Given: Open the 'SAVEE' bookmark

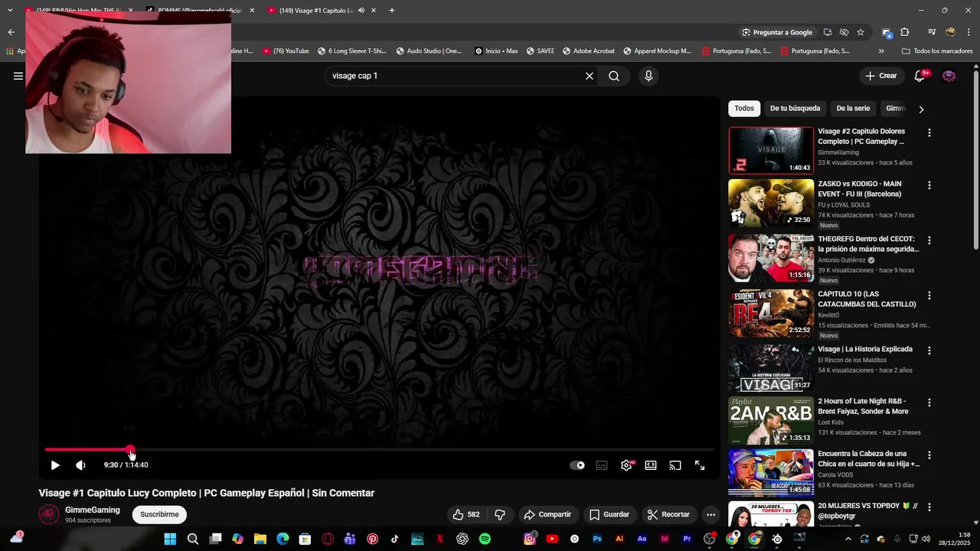Looking at the screenshot, I should point(539,51).
